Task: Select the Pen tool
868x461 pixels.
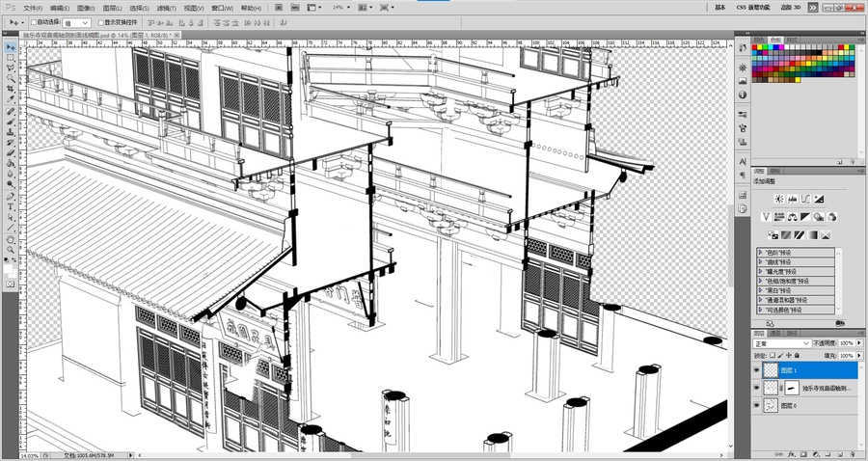Action: click(x=11, y=197)
